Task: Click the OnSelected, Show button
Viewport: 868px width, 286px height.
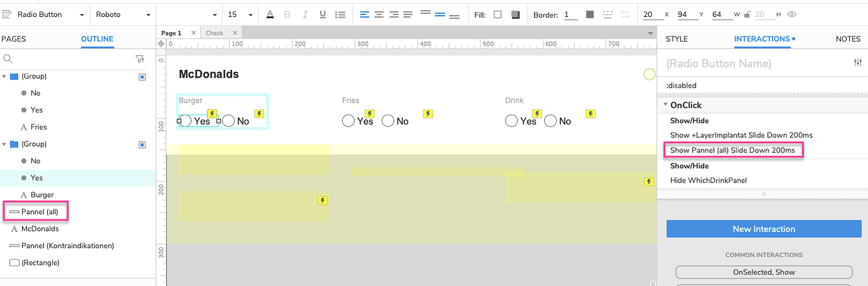Action: coord(764,272)
